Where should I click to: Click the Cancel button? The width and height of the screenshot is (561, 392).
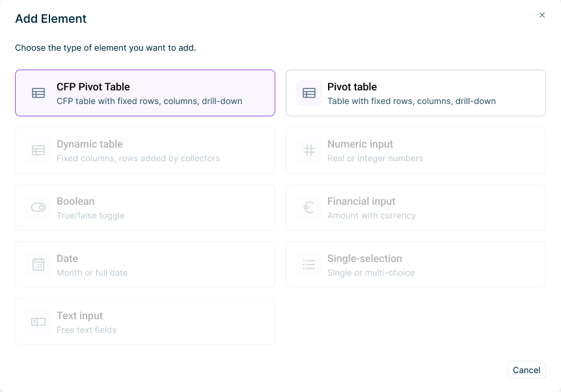point(527,370)
